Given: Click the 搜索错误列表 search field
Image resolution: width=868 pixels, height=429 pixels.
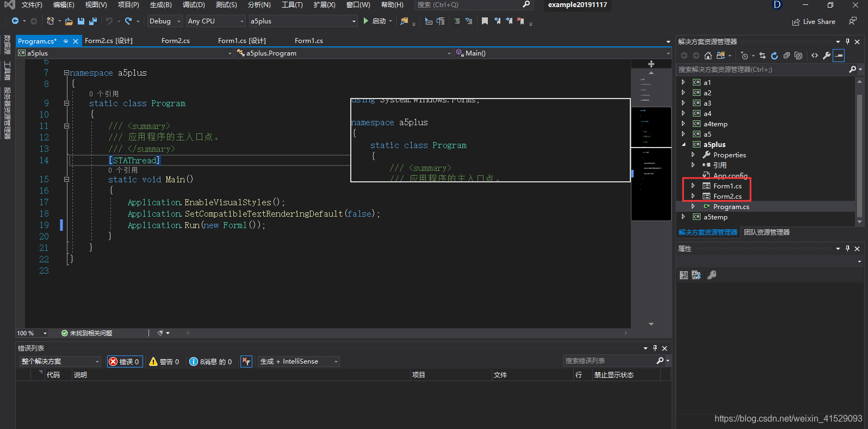Looking at the screenshot, I should pyautogui.click(x=609, y=361).
